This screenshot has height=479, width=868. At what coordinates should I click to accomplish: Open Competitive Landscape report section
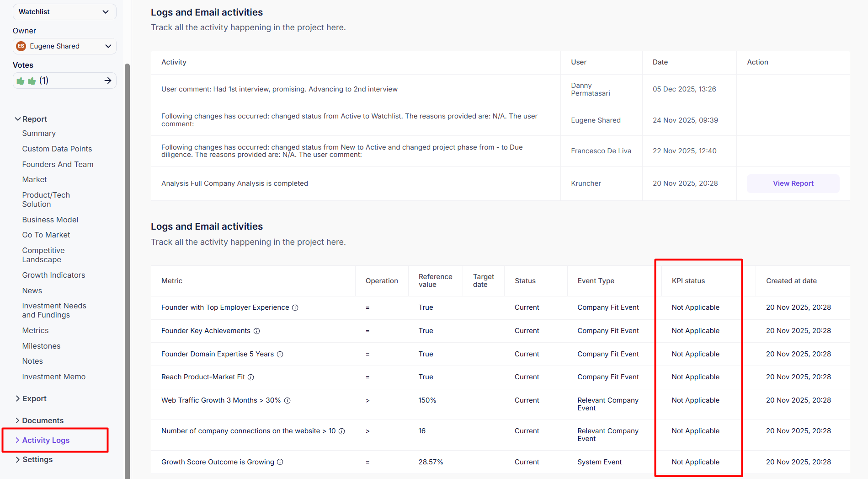coord(43,255)
